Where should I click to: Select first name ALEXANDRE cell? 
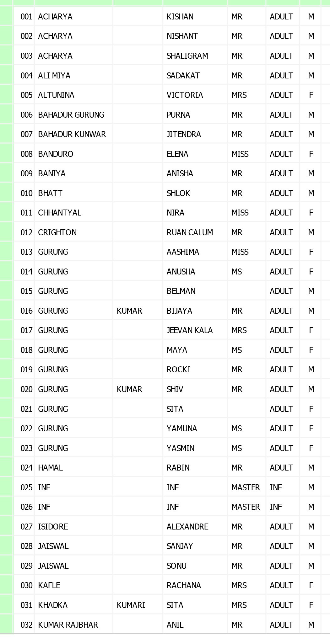[187, 527]
